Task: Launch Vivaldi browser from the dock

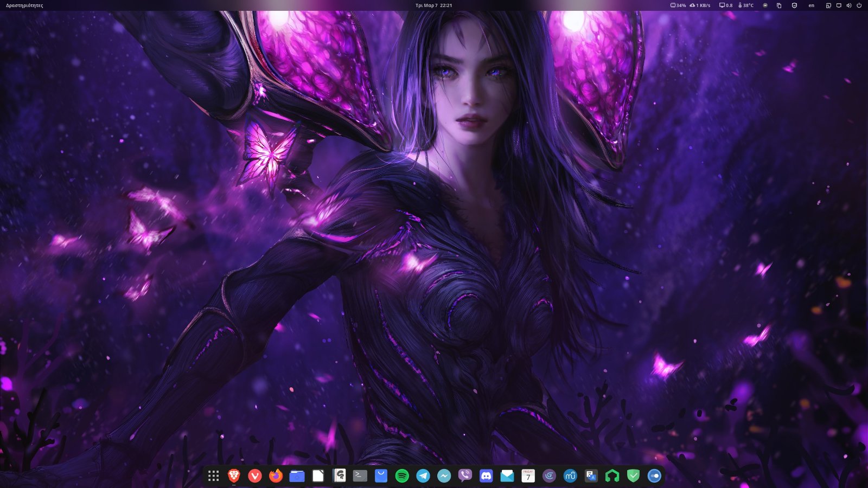Action: [x=255, y=476]
